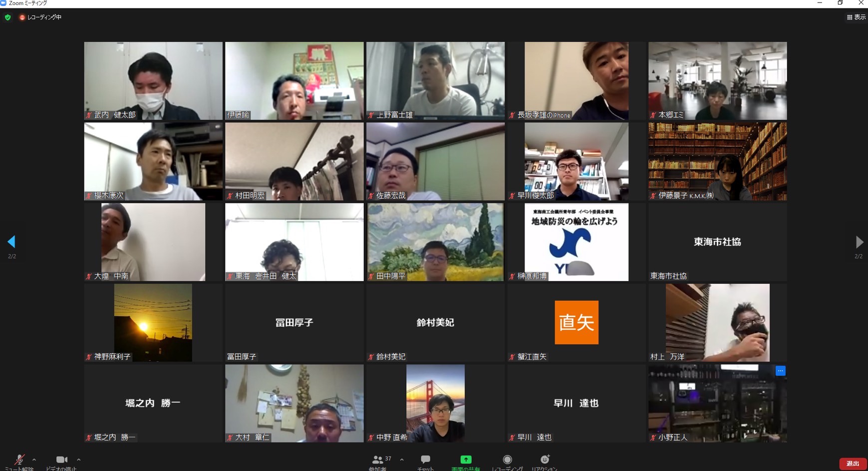Viewport: 868px width, 471px height.
Task: Open the chat panel
Action: click(425, 460)
